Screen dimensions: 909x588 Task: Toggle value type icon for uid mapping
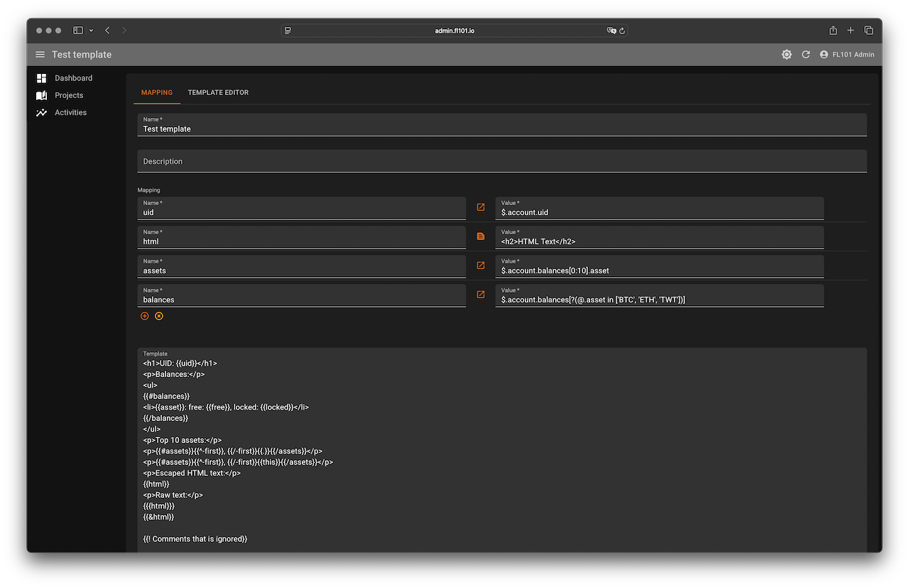[481, 207]
